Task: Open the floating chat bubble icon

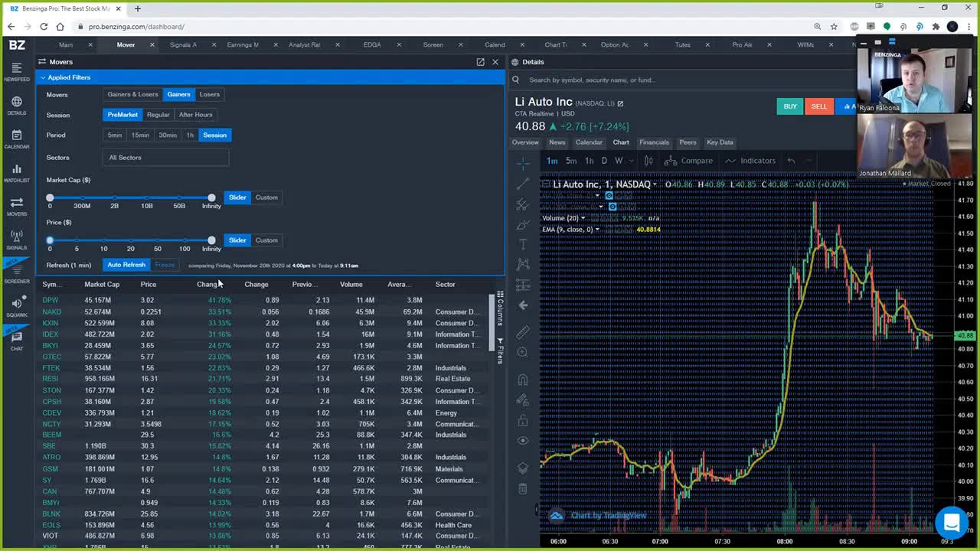Action: coord(952,523)
